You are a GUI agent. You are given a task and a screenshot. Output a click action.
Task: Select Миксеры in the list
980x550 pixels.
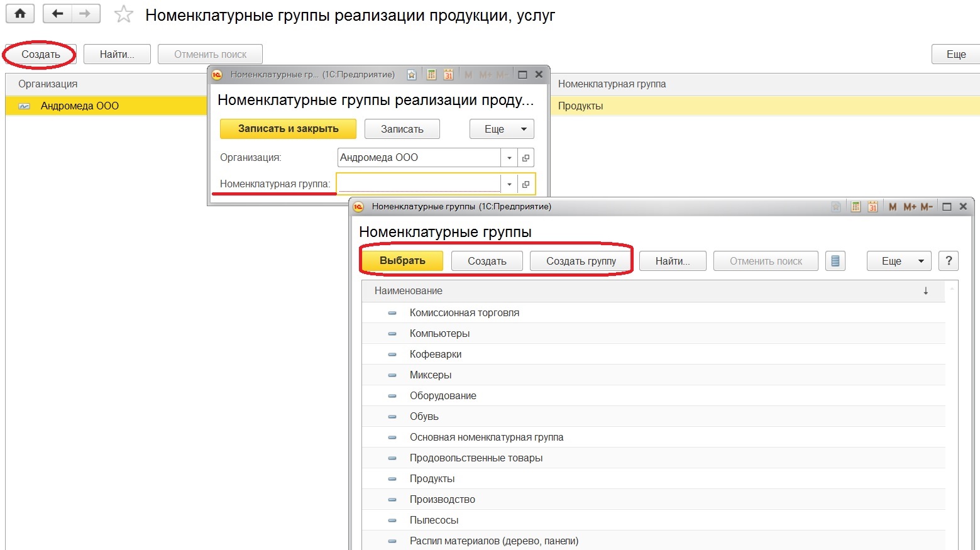[654, 375]
